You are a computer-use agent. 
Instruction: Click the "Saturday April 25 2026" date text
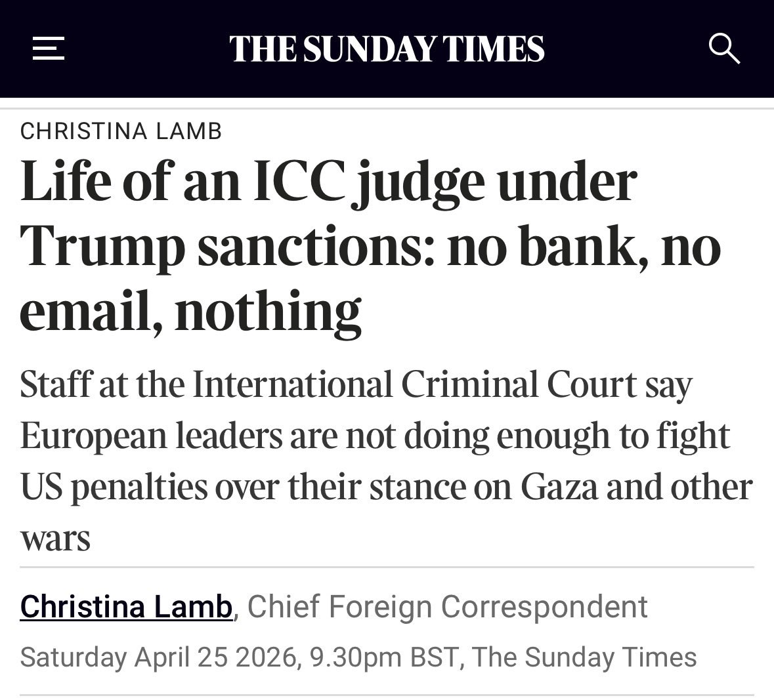(x=158, y=657)
